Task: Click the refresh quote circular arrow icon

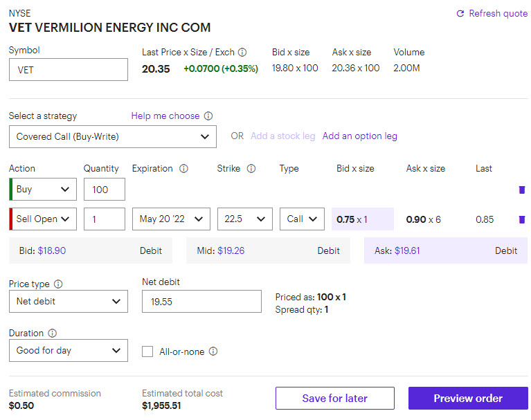Action: click(460, 14)
